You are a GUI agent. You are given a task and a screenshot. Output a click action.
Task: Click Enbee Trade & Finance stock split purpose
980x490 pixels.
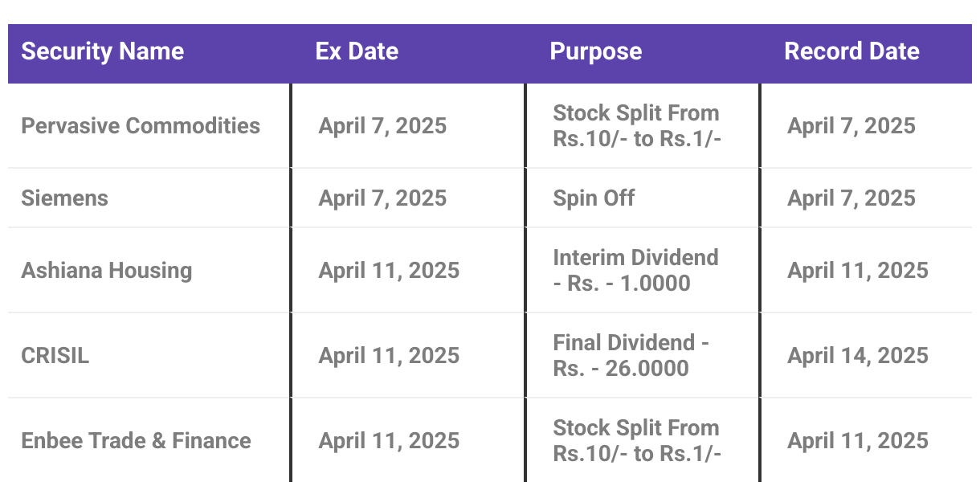636,441
